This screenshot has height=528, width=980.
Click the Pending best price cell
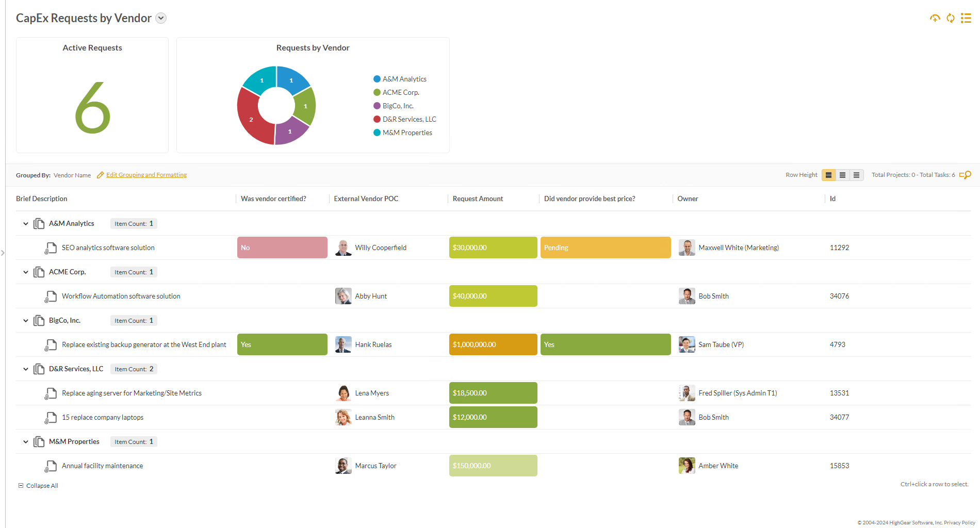point(606,247)
